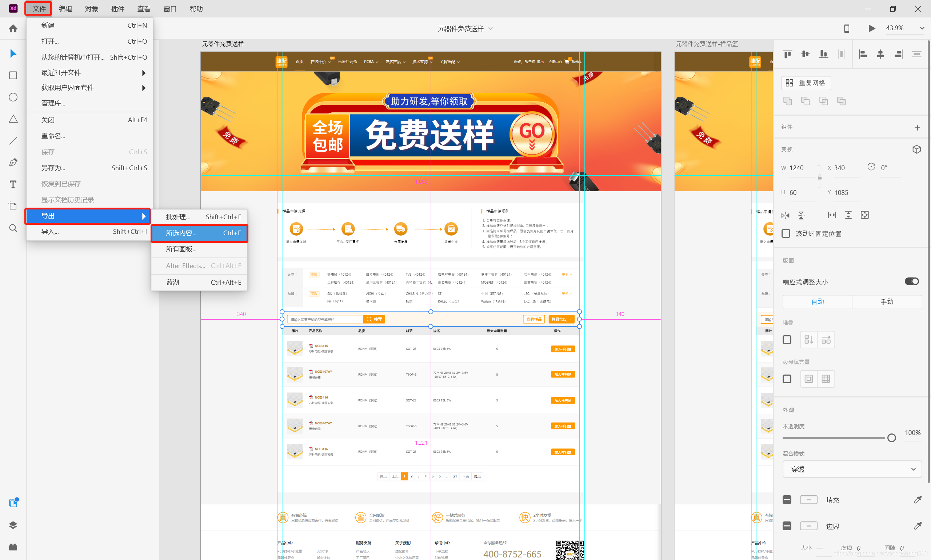
Task: Open the Layers panel icon
Action: pos(13,525)
